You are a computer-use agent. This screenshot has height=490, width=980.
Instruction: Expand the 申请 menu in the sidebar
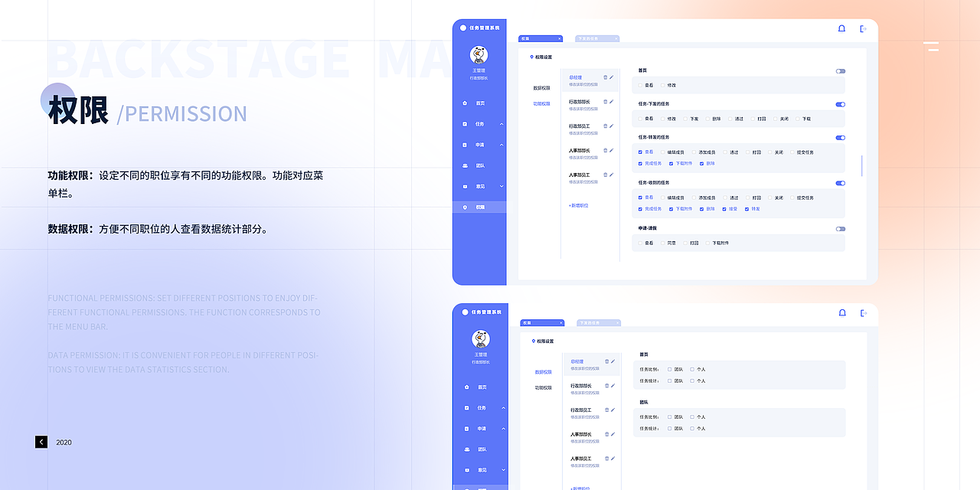click(x=501, y=145)
